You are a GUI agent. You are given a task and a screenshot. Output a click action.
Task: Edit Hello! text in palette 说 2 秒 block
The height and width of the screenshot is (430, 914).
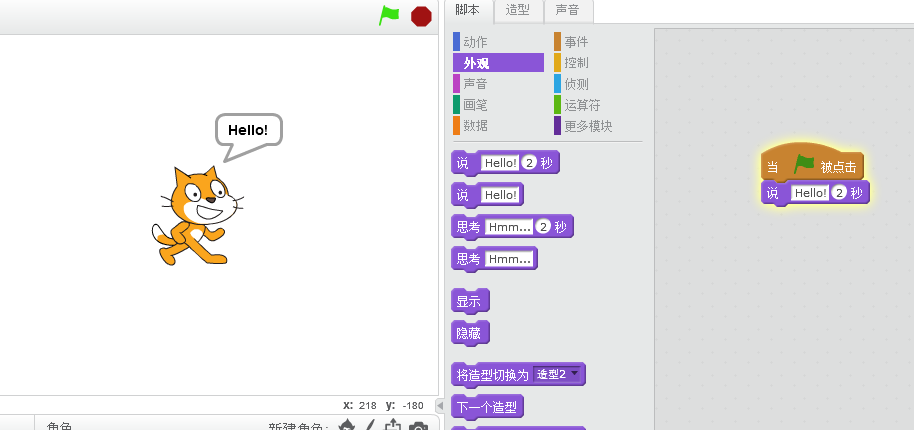click(500, 163)
